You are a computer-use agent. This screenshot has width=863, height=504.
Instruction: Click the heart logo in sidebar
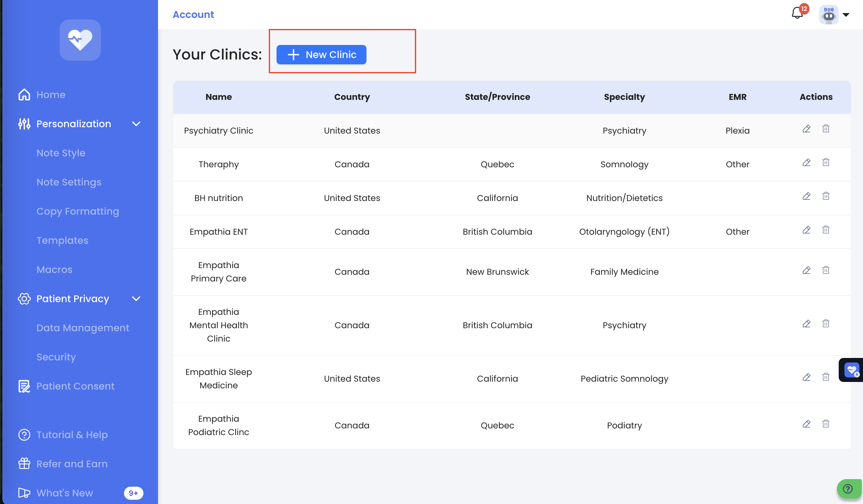tap(80, 40)
